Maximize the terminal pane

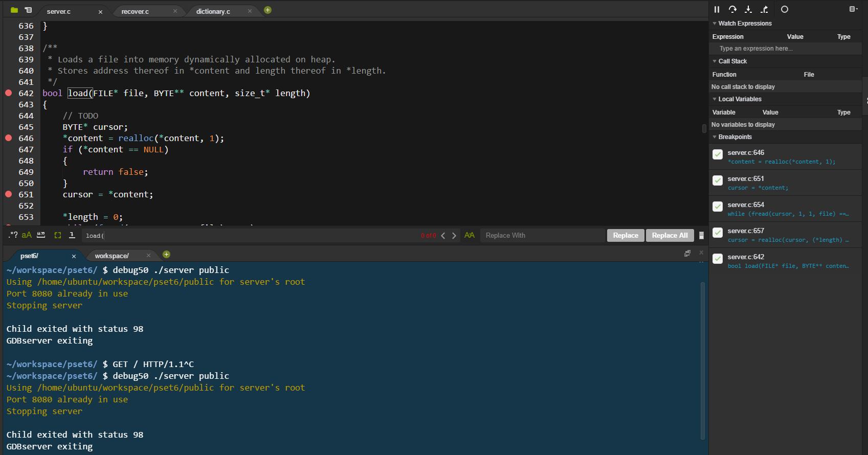point(687,253)
